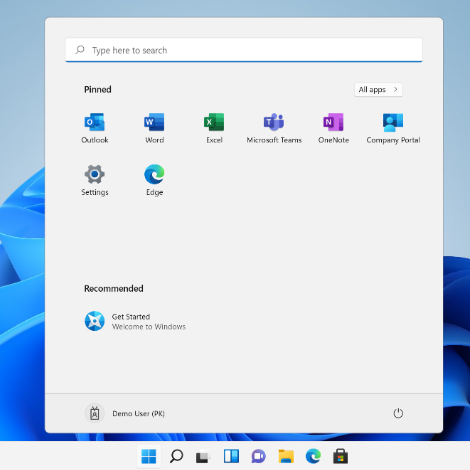Open Outlook from pinned apps
Screen dimensions: 470x470
pyautogui.click(x=95, y=128)
